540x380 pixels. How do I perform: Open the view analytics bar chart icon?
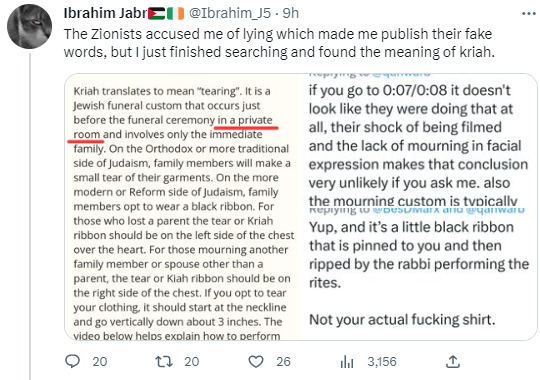(x=347, y=362)
